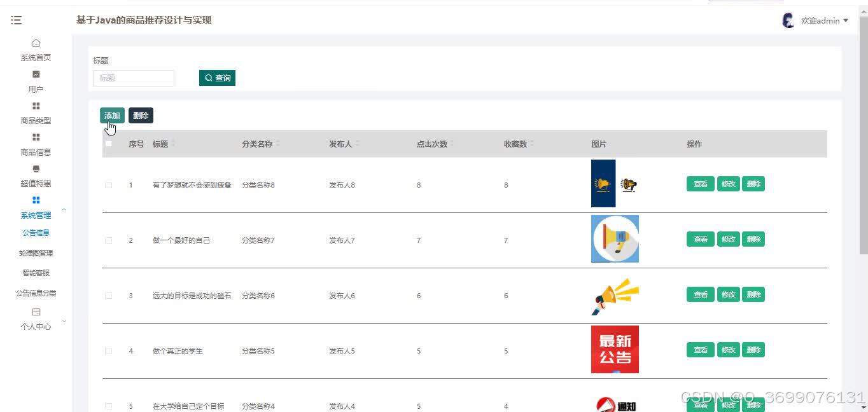The image size is (868, 412).
Task: Open 轮播图管理 menu item
Action: pyautogui.click(x=36, y=253)
